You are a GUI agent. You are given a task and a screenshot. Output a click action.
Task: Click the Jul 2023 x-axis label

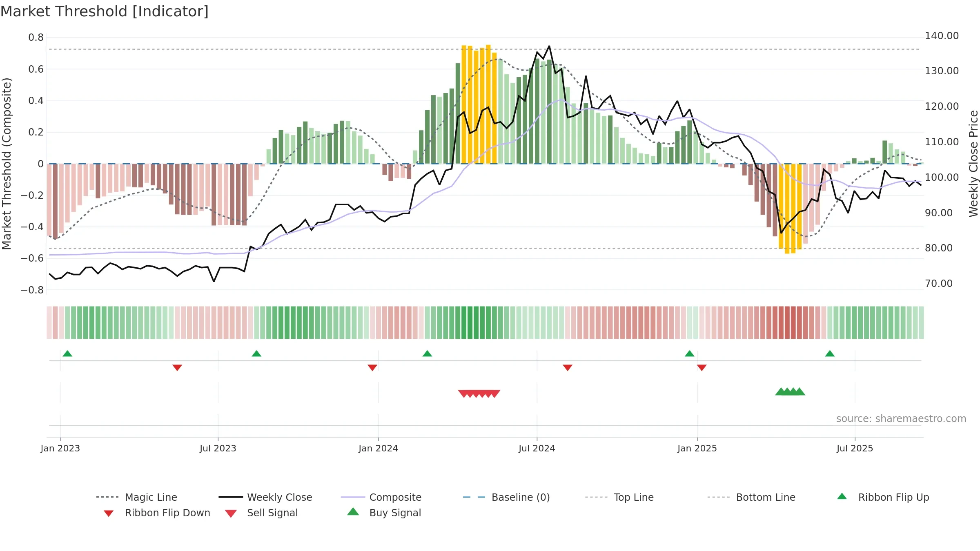point(218,448)
